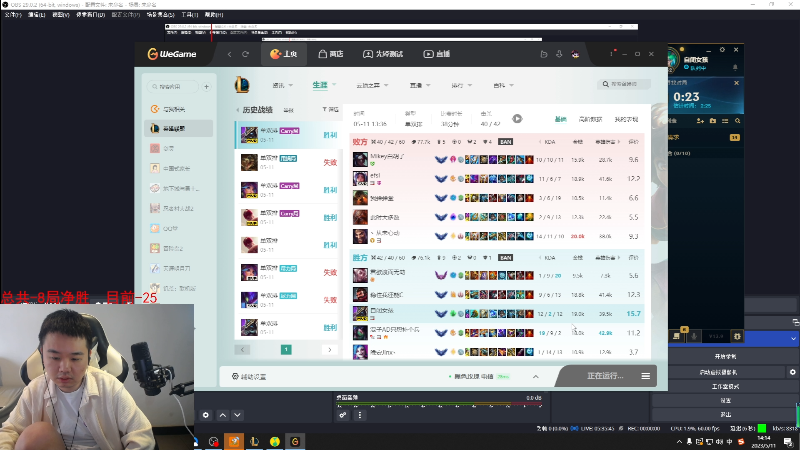Enable OBS 工作室模式
Image resolution: width=800 pixels, height=450 pixels.
726,386
